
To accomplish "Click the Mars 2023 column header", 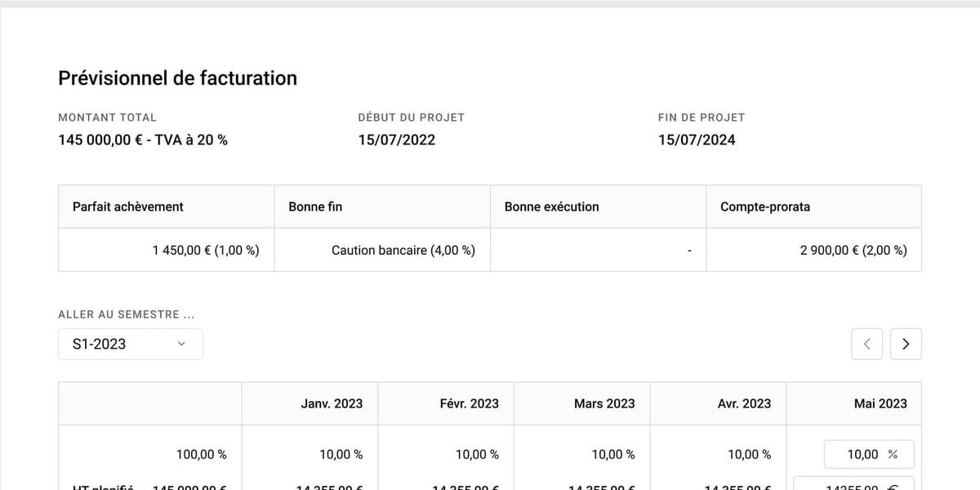I will (x=604, y=403).
